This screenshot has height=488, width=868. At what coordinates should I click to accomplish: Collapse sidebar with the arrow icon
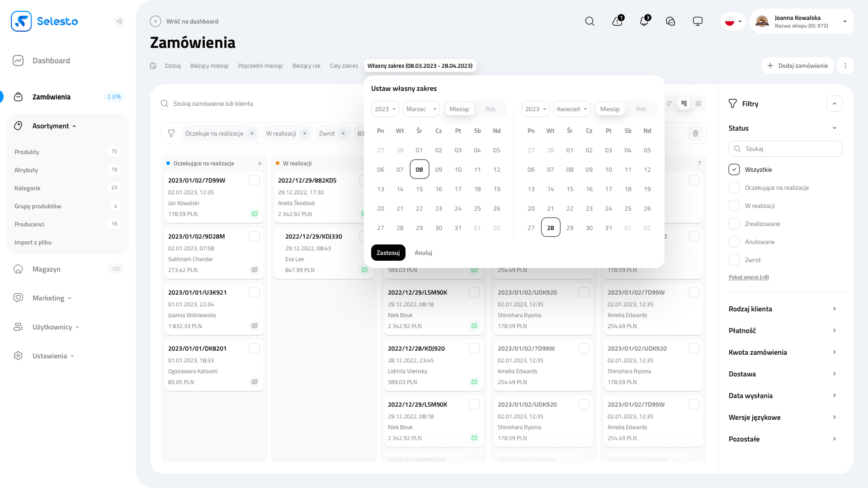click(x=119, y=21)
